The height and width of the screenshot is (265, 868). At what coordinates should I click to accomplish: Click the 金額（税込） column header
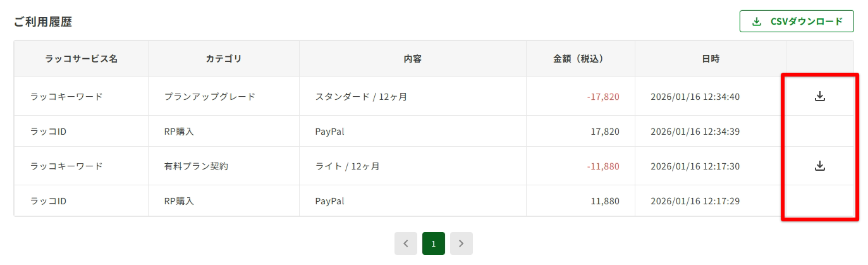point(580,59)
